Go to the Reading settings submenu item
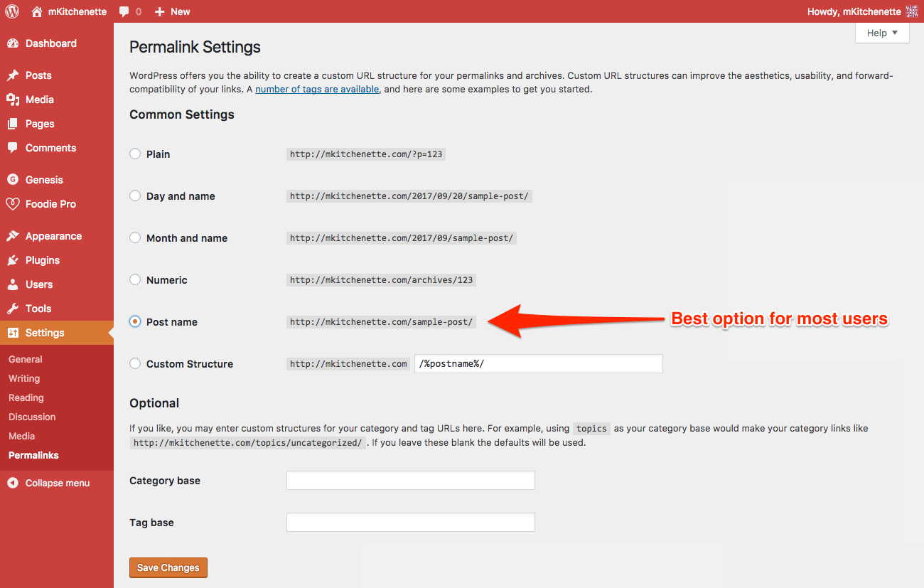The image size is (924, 588). coord(26,398)
